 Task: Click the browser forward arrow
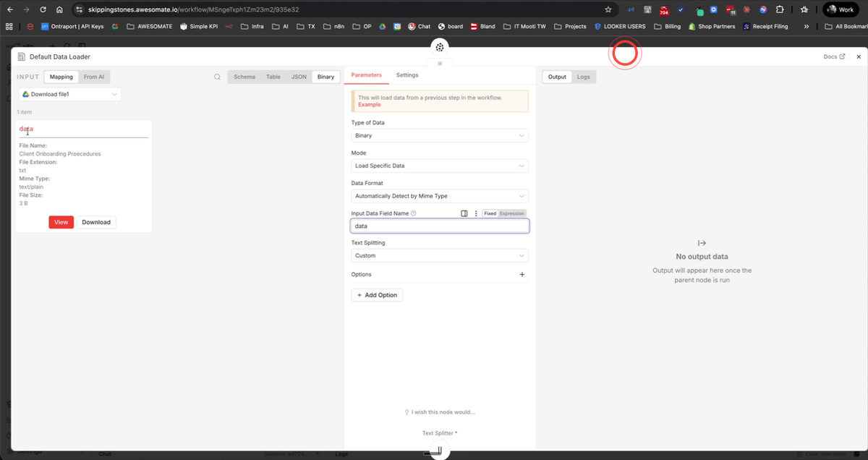26,10
